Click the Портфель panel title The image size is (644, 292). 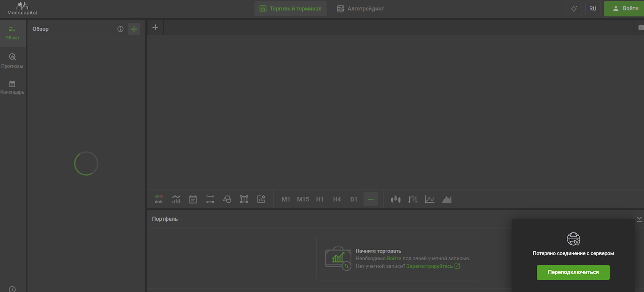tap(165, 219)
